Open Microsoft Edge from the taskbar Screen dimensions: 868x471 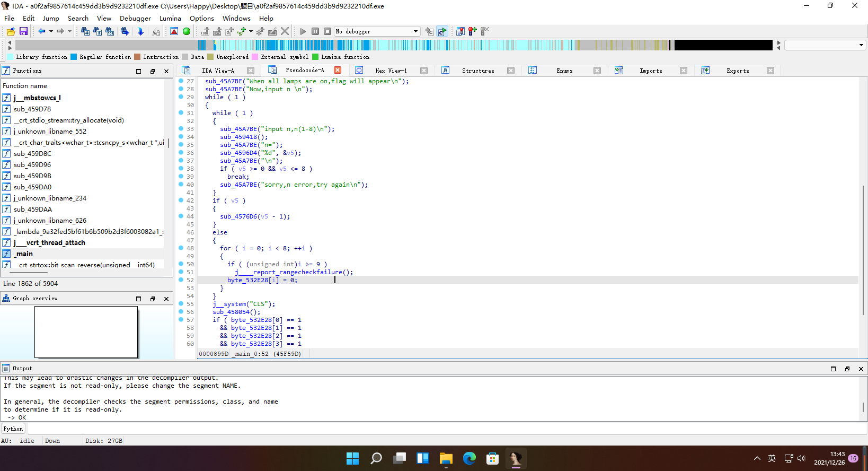coord(469,458)
